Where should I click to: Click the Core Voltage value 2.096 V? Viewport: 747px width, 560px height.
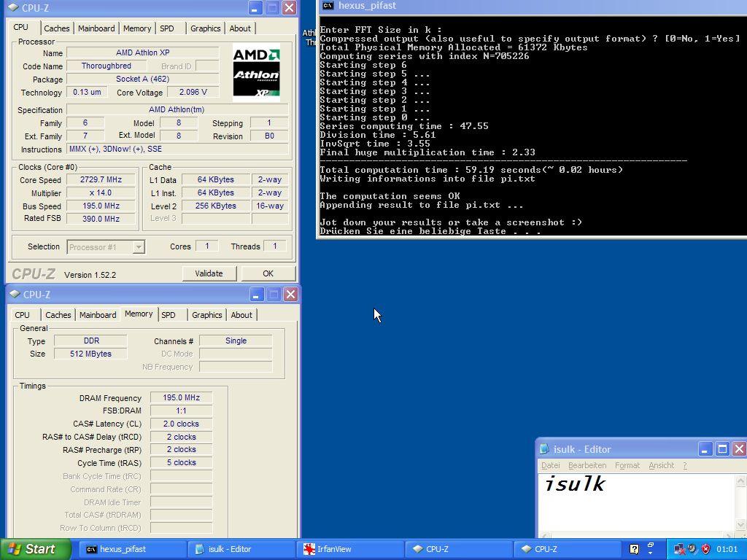(x=193, y=92)
